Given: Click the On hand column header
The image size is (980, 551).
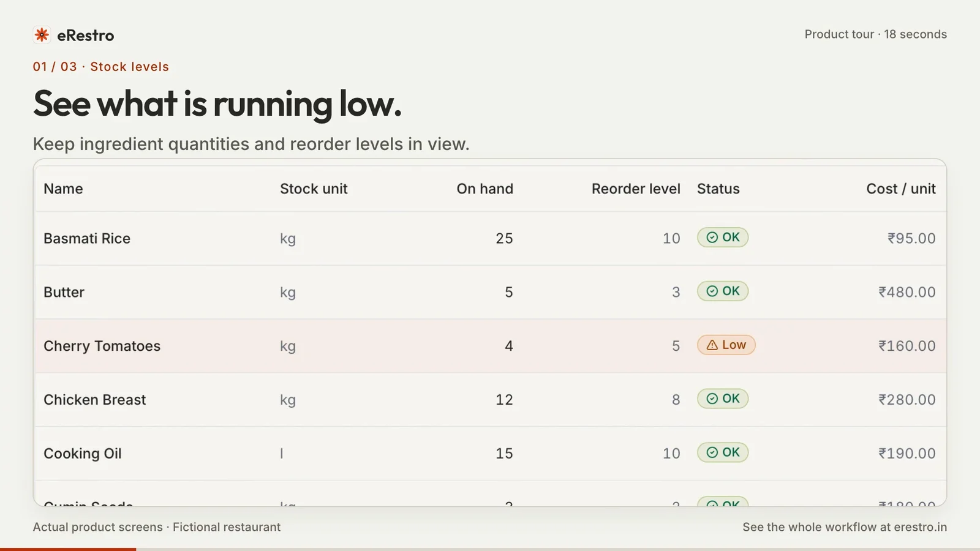Looking at the screenshot, I should 484,189.
